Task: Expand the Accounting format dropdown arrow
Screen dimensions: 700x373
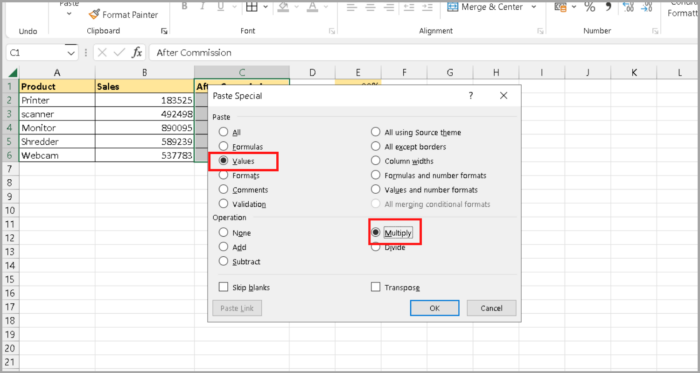Action: pos(575,7)
